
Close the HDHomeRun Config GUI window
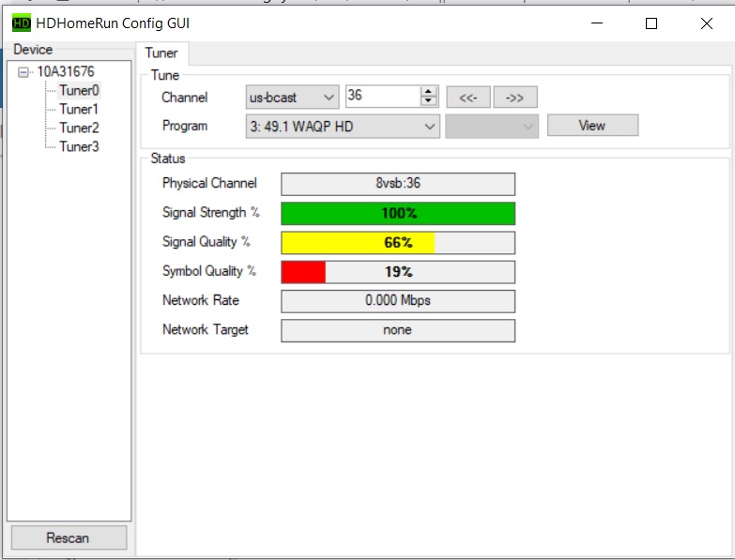pos(707,23)
